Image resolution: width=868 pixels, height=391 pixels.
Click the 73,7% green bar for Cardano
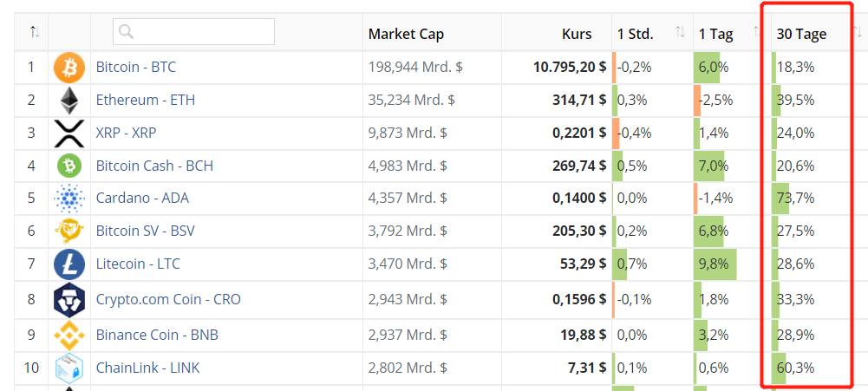(x=780, y=199)
